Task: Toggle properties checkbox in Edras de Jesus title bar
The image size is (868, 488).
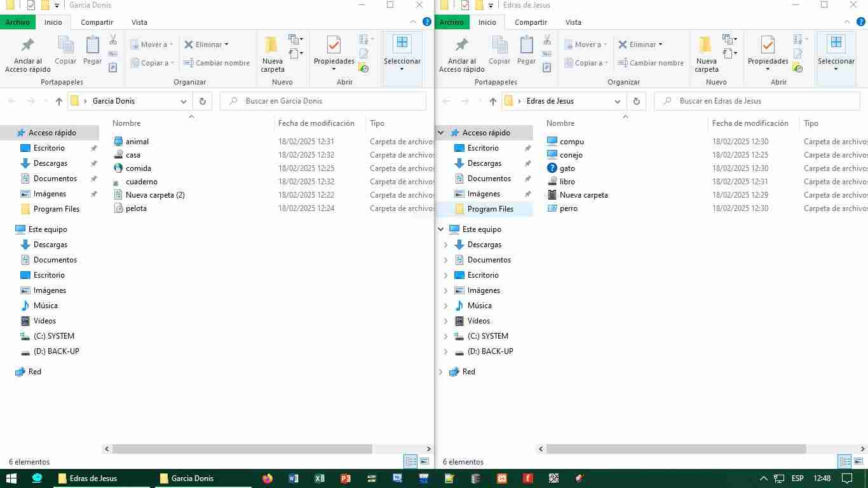Action: point(465,5)
